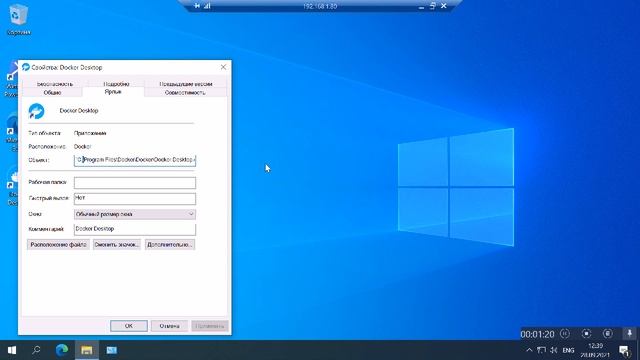The width and height of the screenshot is (640, 360).
Task: Click the Дополнительно button
Action: pyautogui.click(x=169, y=244)
